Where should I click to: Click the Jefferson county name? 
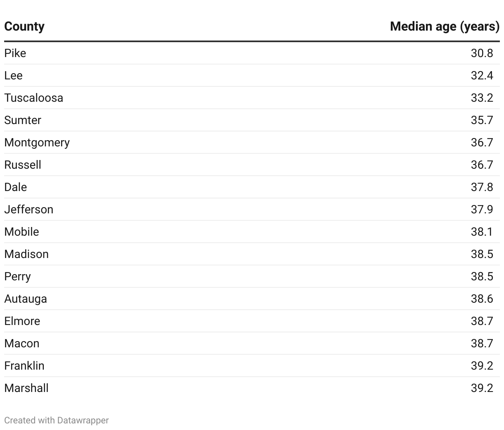[29, 210]
